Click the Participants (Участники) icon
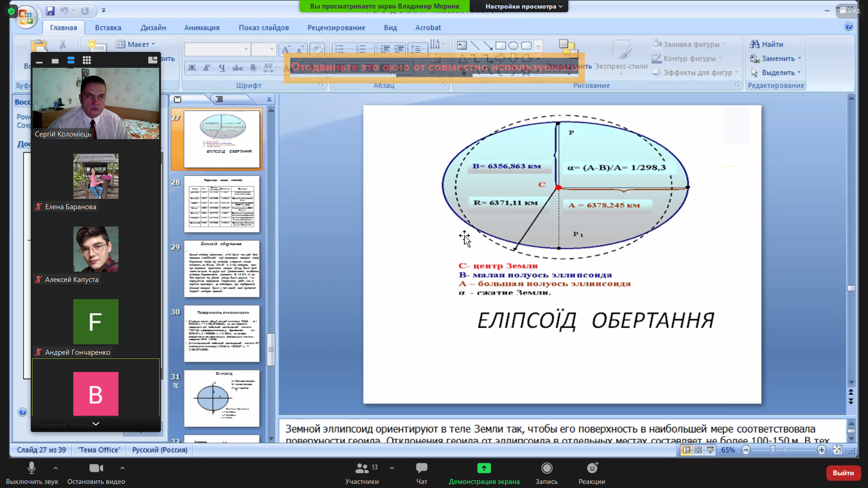This screenshot has height=488, width=868. [x=362, y=468]
